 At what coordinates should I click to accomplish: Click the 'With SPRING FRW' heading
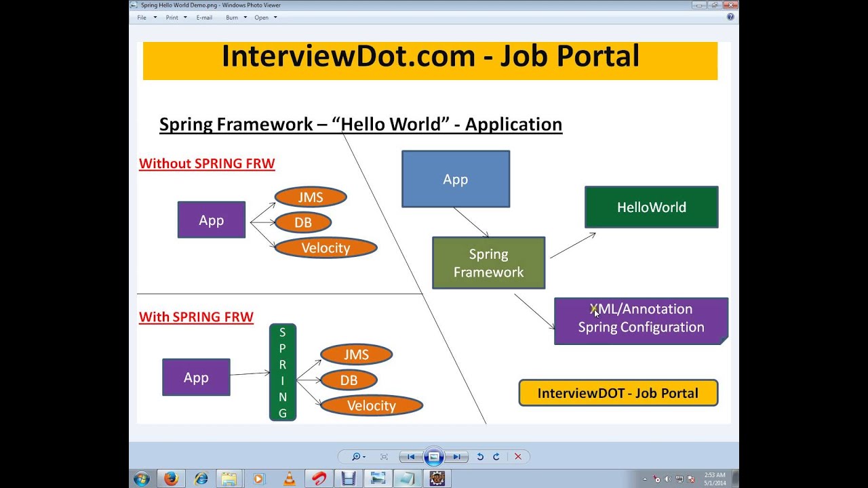tap(196, 317)
